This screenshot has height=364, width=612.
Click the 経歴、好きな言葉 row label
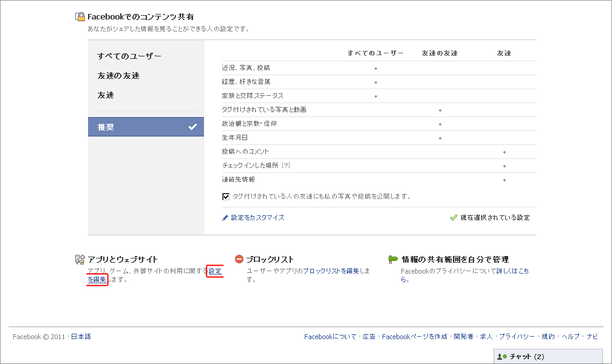tap(246, 82)
